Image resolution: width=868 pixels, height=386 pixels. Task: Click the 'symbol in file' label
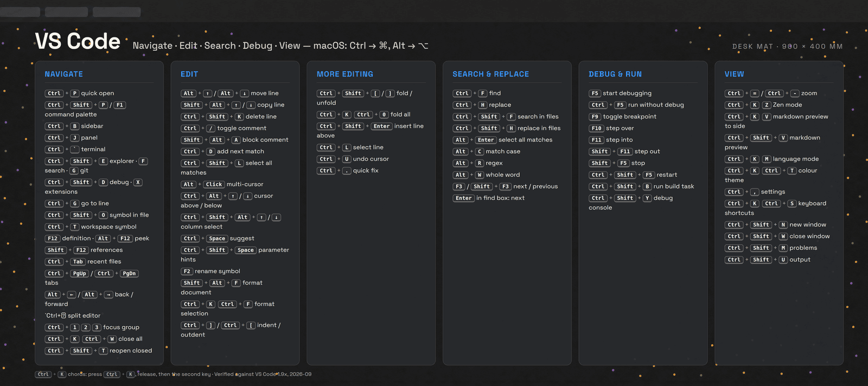[129, 215]
